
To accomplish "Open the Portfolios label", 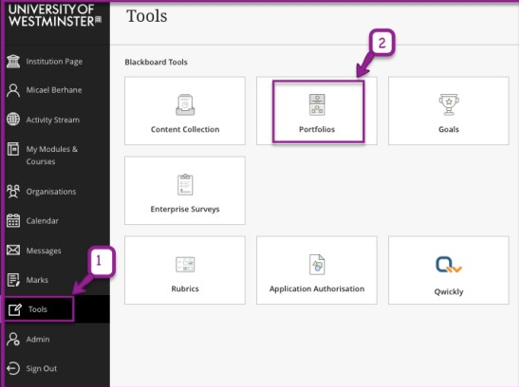I will point(317,129).
